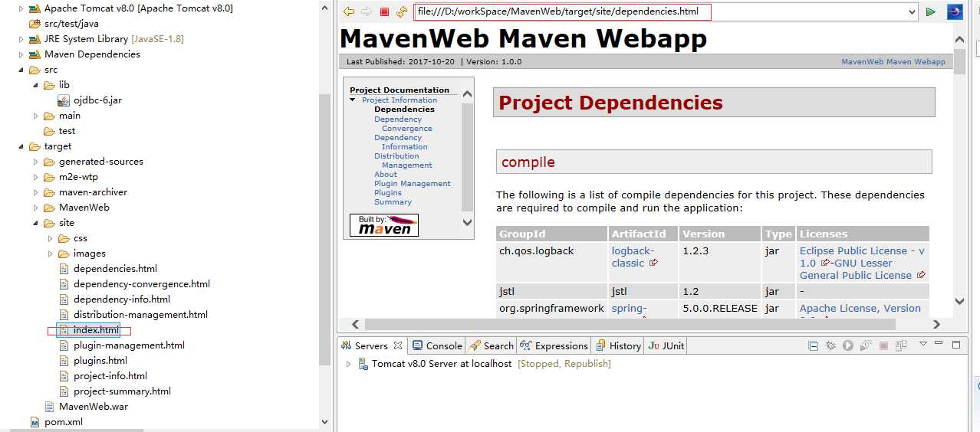Click the green Go to URL arrow

tap(931, 12)
